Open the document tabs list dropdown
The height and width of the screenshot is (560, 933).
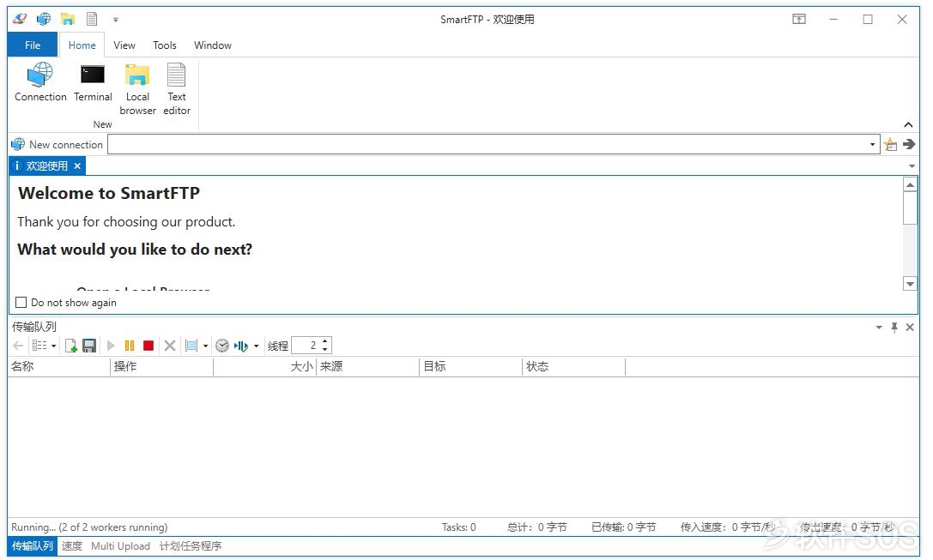click(x=912, y=166)
